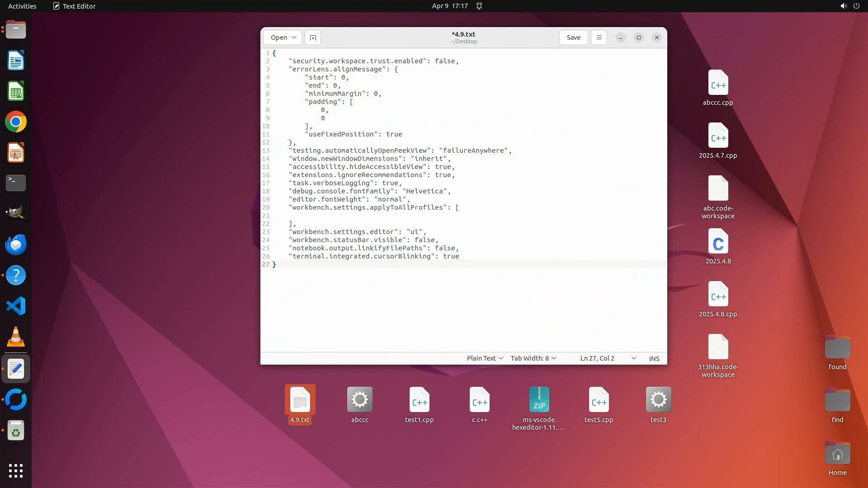Image resolution: width=868 pixels, height=488 pixels.
Task: Click the notification bell in top bar
Action: point(479,6)
